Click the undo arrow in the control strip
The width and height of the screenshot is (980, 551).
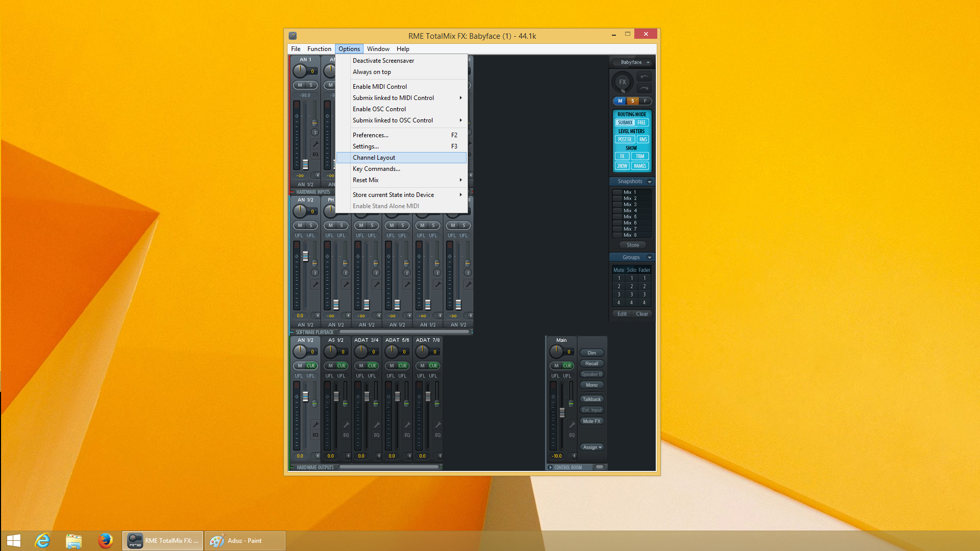pos(644,77)
